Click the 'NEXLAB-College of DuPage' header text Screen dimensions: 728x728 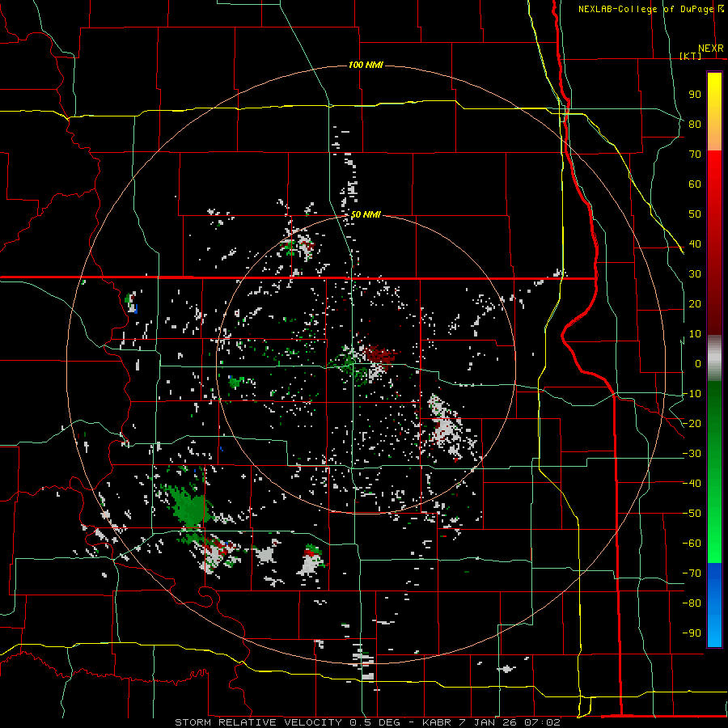tap(645, 9)
